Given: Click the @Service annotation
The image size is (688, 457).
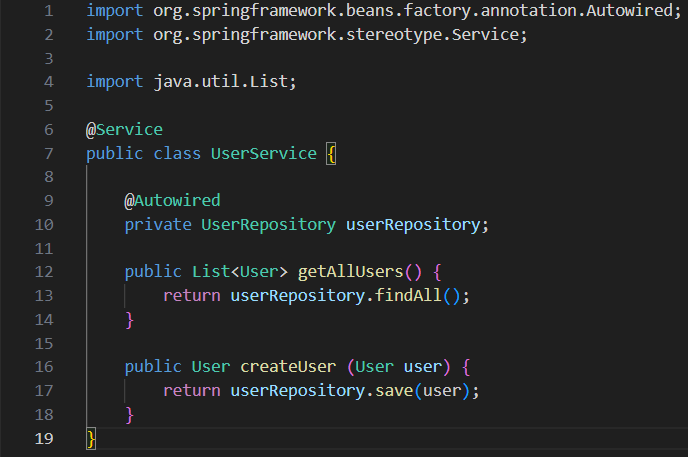Looking at the screenshot, I should 124,130.
